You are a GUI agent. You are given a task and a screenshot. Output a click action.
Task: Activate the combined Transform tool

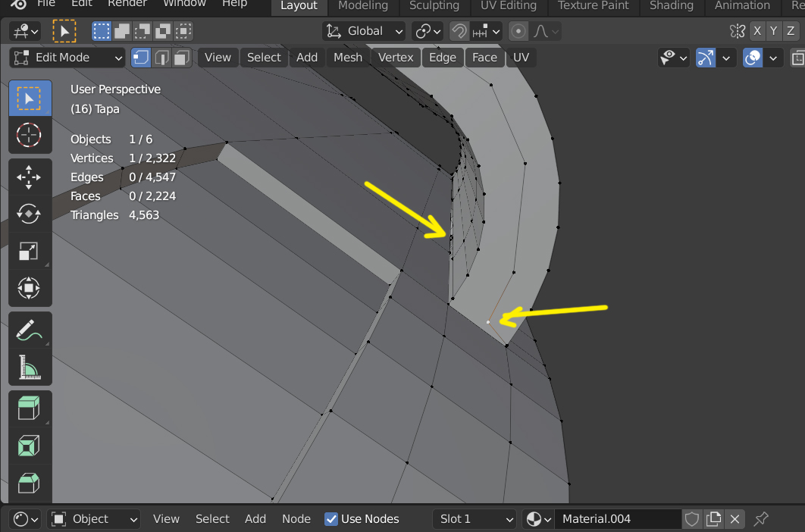coord(30,288)
